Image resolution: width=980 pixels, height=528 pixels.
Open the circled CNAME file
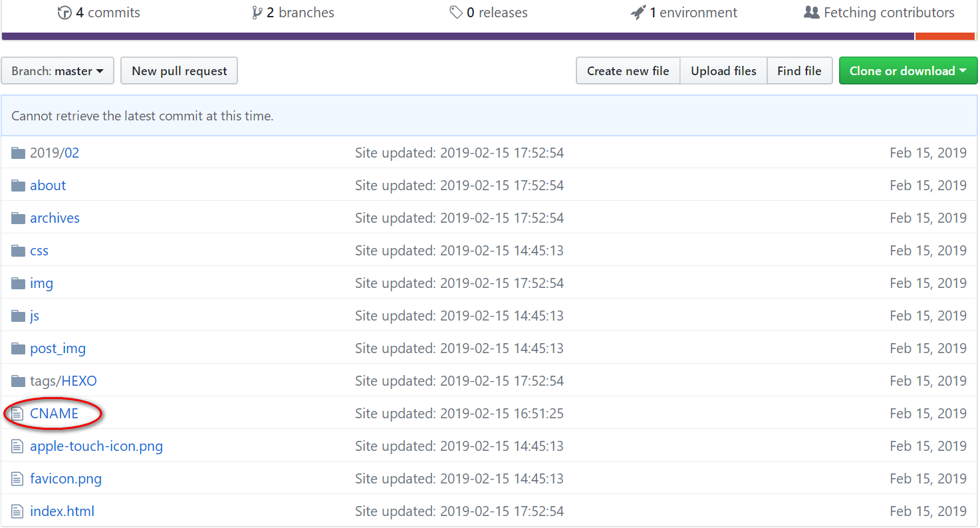(x=54, y=413)
